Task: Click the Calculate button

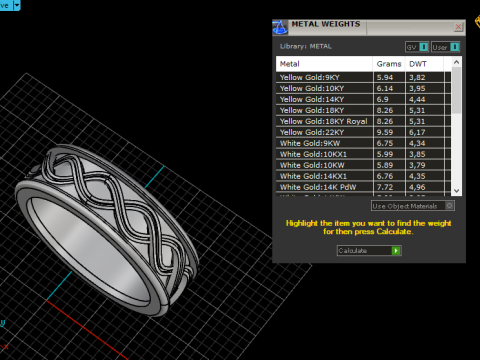Action: click(x=369, y=250)
